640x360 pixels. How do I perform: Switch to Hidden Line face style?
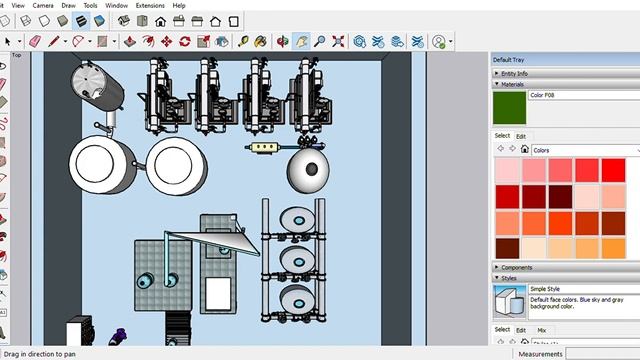click(x=44, y=21)
